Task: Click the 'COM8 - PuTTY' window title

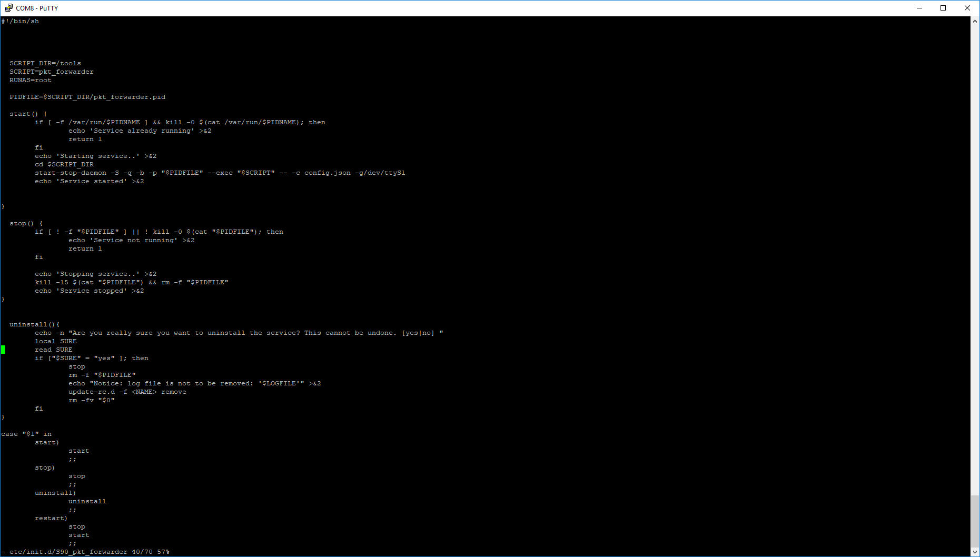Action: [x=37, y=8]
